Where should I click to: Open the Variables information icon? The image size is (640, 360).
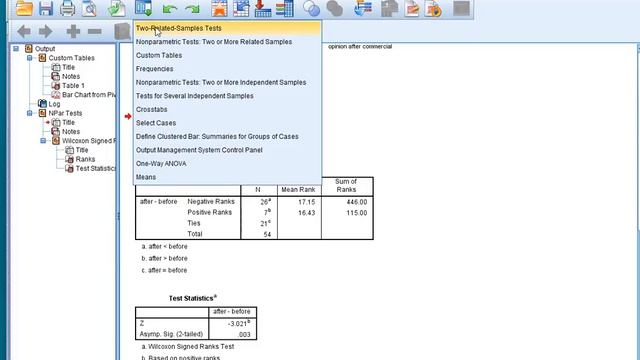(x=284, y=8)
